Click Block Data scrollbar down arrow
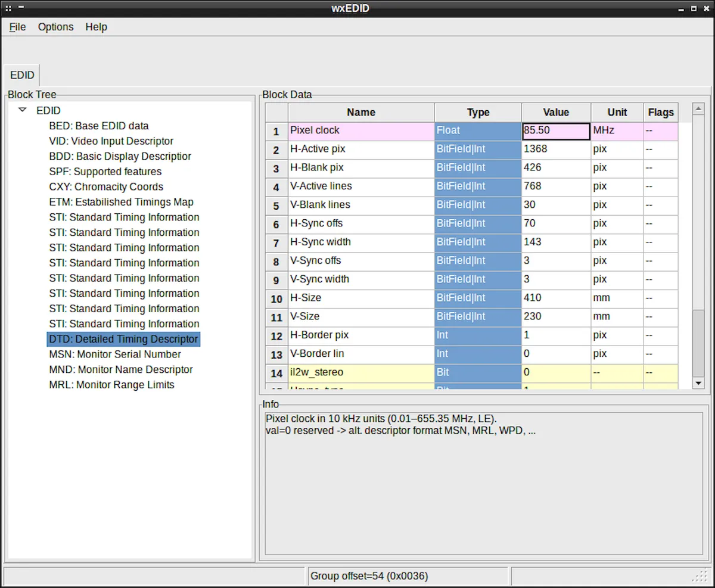715x588 pixels. point(698,383)
